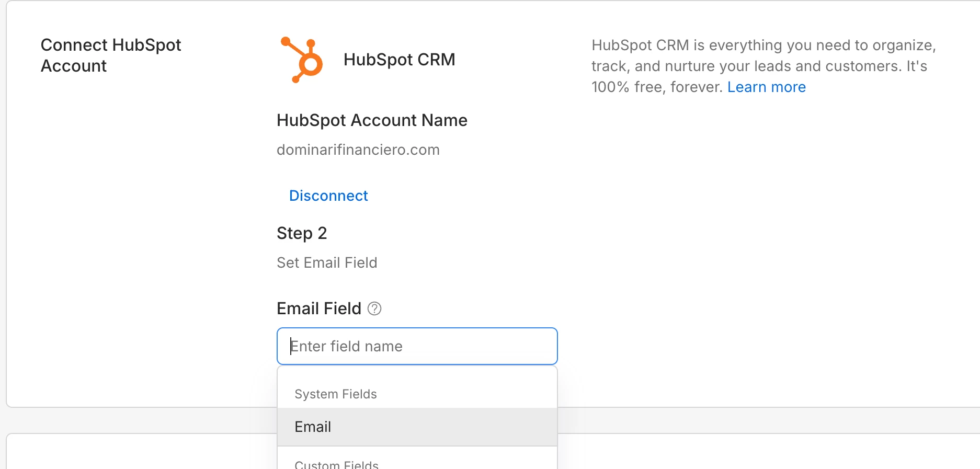
Task: Click the HubSpot Account Name label
Action: (372, 120)
